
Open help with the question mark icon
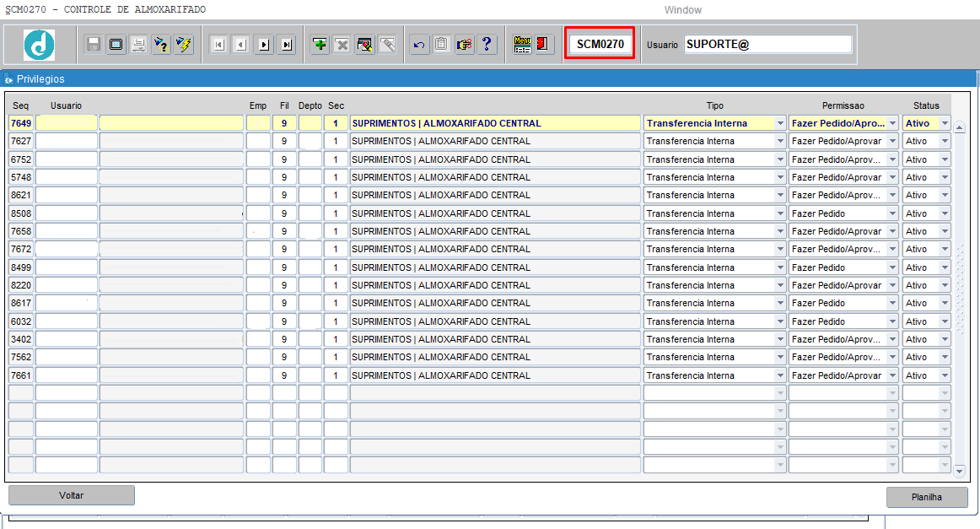[487, 45]
